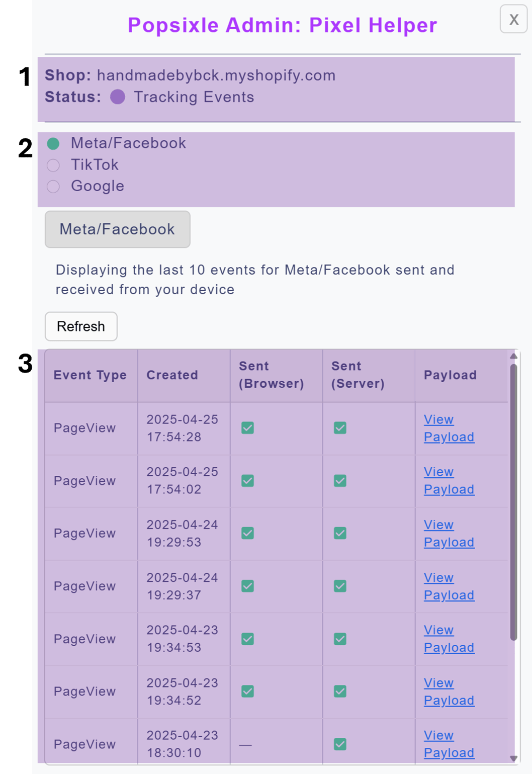Select the Google radio option
The width and height of the screenshot is (532, 774).
tap(53, 187)
